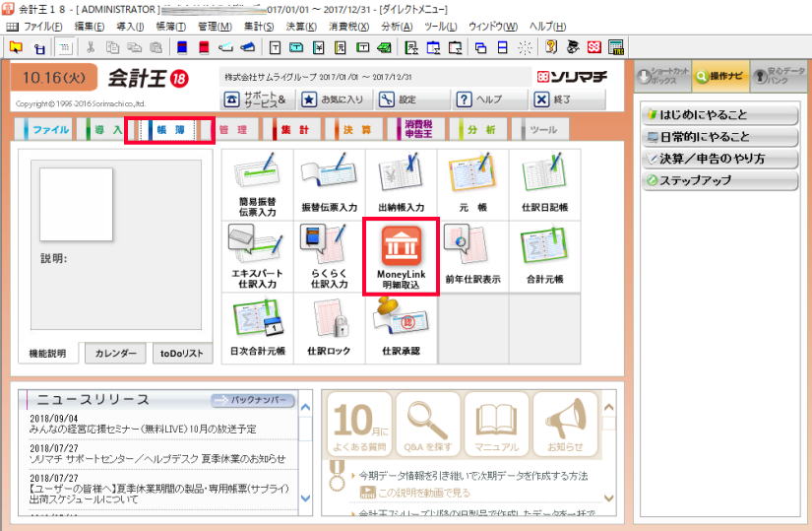
Task: Expand 決算／申告のやり方 navigation item
Action: pos(719,159)
